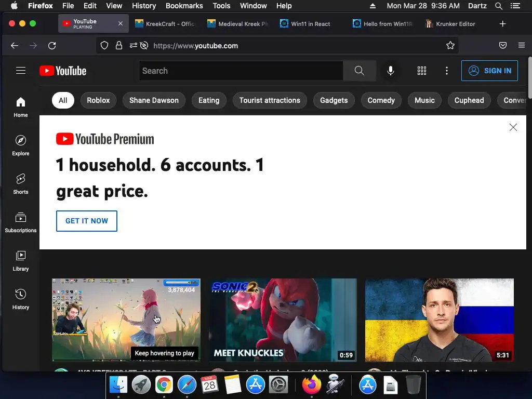Reload the current page

tap(52, 46)
